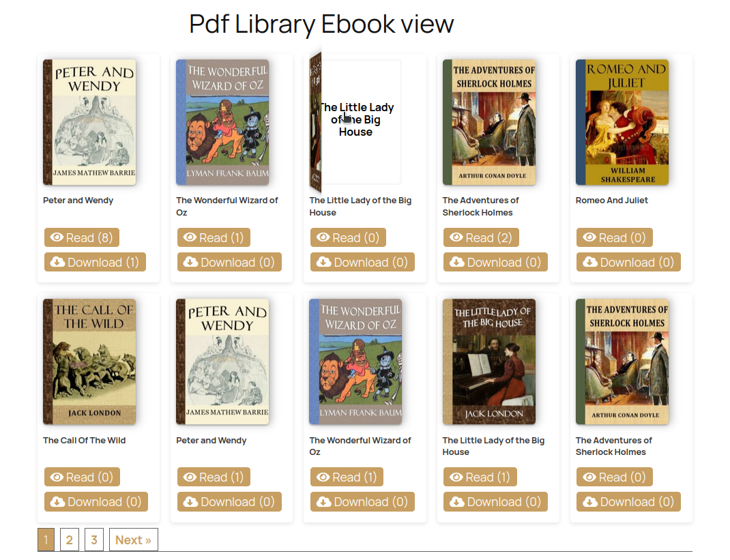
Task: Open Peter and Wendy cover above Read (1)
Action: coord(222,362)
